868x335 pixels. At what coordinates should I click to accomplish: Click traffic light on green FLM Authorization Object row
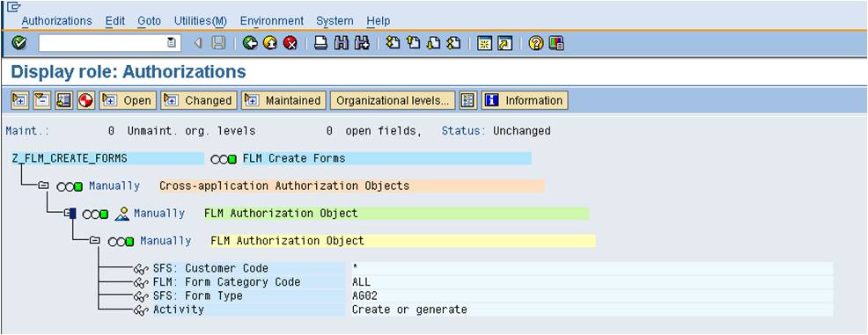(95, 214)
